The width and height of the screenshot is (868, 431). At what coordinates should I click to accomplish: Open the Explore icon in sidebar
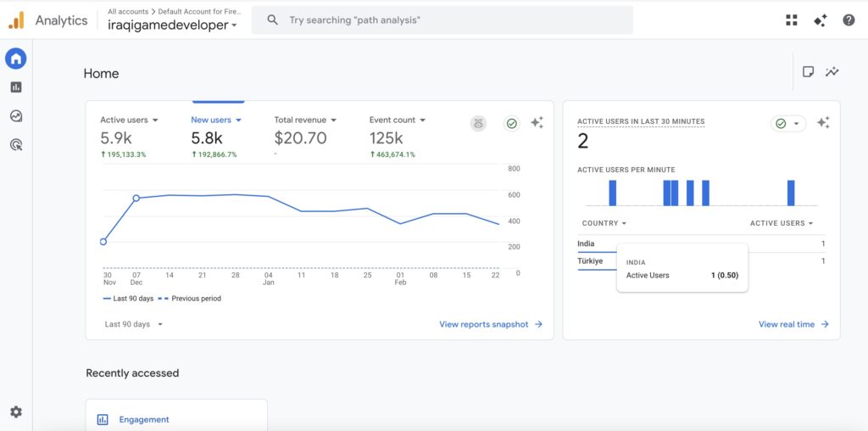16,116
